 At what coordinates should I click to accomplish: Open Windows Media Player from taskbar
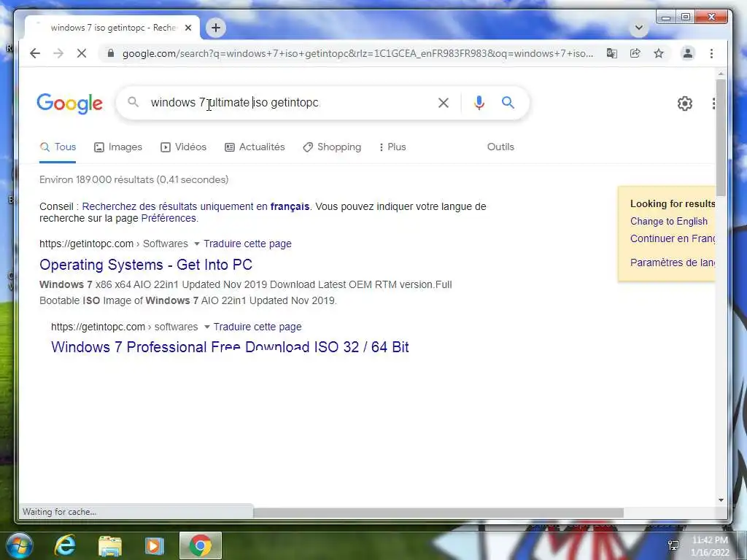click(155, 545)
